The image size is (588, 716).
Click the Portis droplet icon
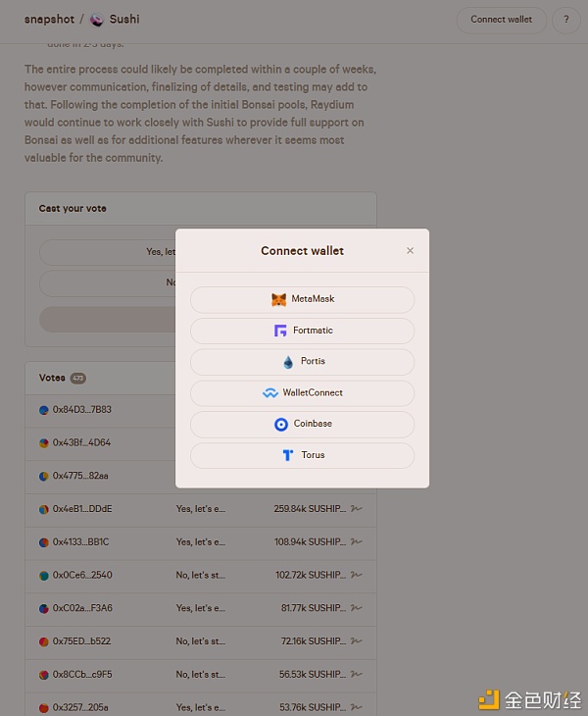coord(288,362)
